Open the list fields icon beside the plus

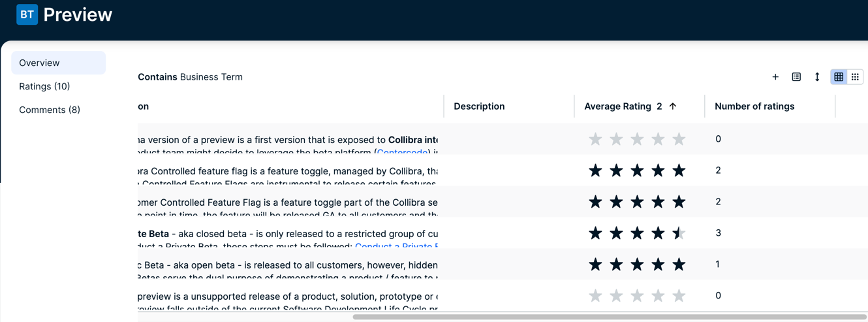[x=796, y=77]
